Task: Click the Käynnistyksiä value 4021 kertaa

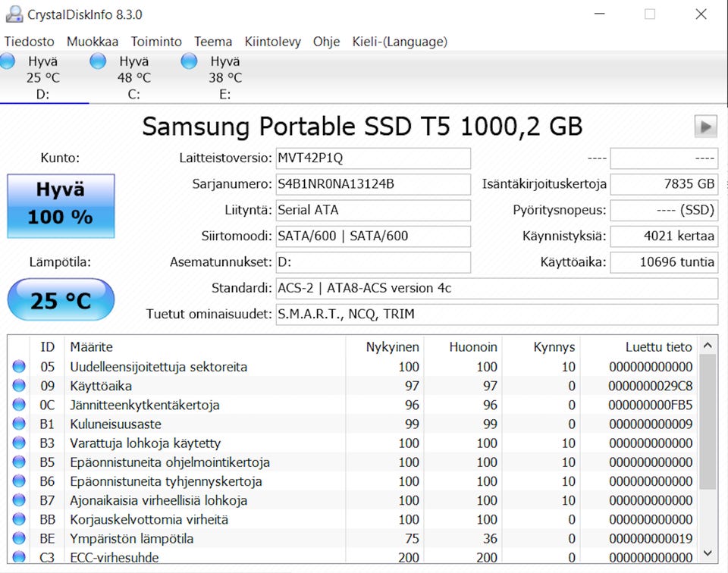Action: 664,236
